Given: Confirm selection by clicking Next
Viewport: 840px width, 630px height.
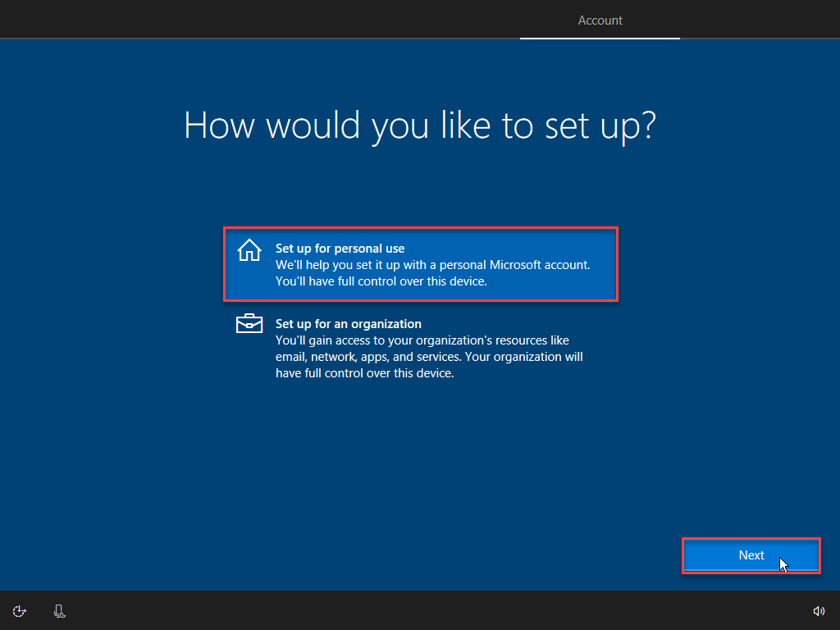Looking at the screenshot, I should (751, 555).
